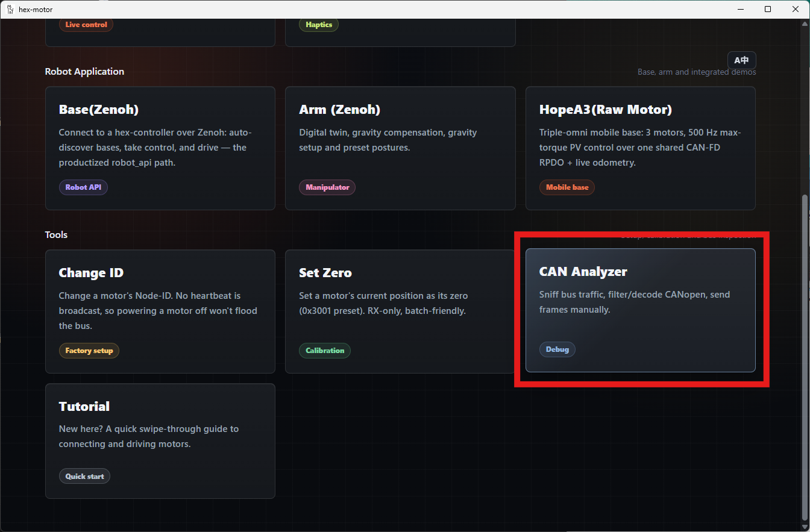Click the vertical scrollbar thumb
The height and width of the screenshot is (532, 810).
point(805,357)
